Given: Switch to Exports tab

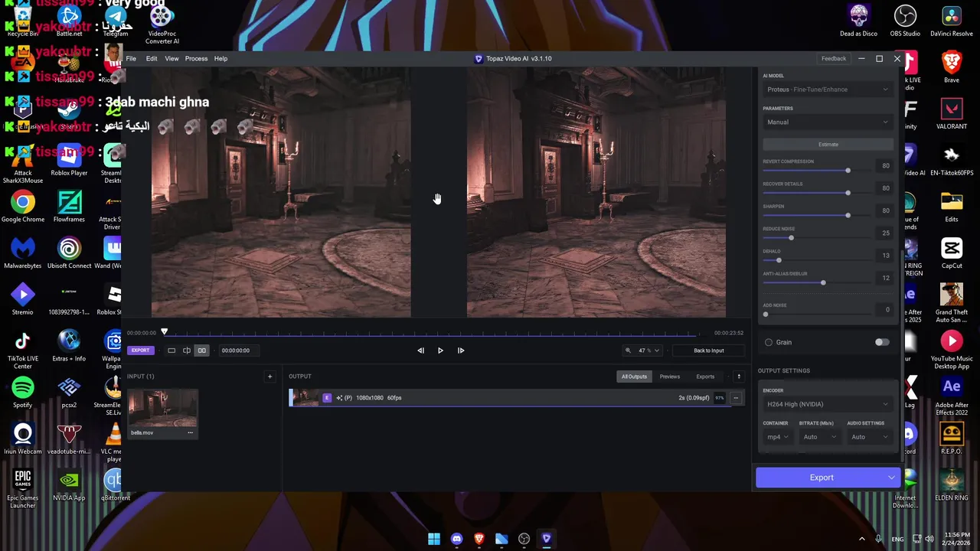Looking at the screenshot, I should pyautogui.click(x=705, y=377).
